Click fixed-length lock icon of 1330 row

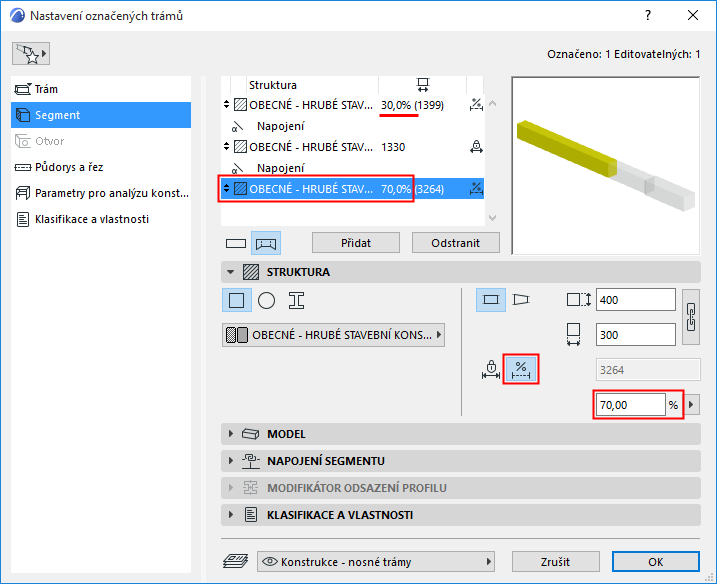476,147
